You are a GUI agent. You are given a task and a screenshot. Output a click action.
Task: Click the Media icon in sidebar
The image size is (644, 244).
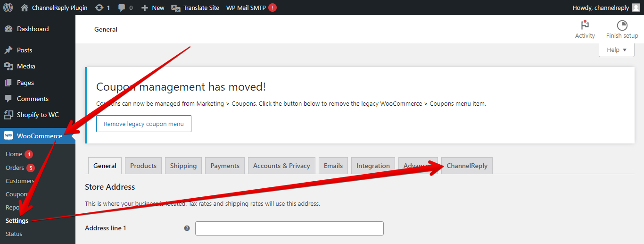8,66
